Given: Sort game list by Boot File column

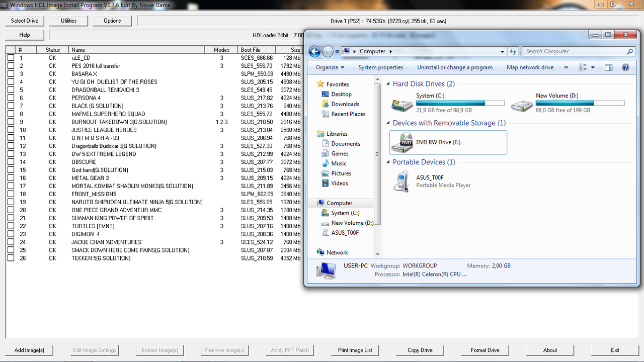Looking at the screenshot, I should coord(257,50).
